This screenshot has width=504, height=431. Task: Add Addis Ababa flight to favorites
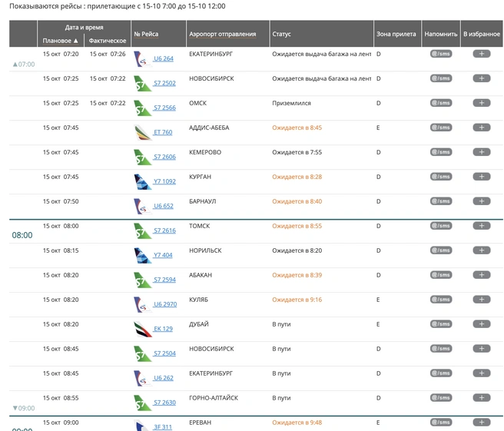482,128
